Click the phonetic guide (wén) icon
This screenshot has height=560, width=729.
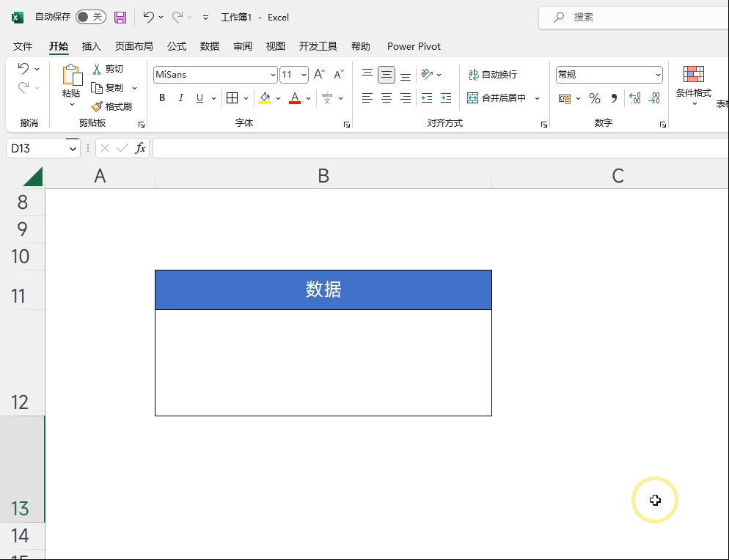click(327, 98)
